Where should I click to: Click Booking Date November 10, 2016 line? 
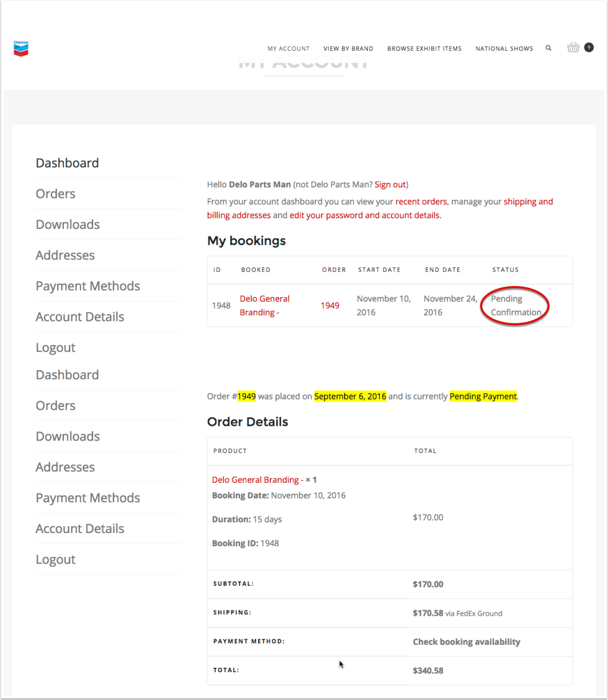279,496
